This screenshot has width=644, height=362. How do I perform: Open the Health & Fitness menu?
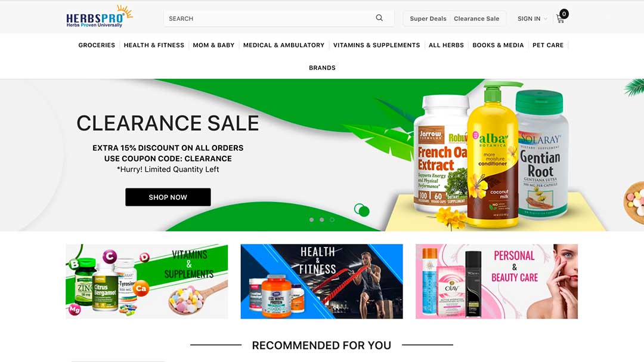coord(154,45)
